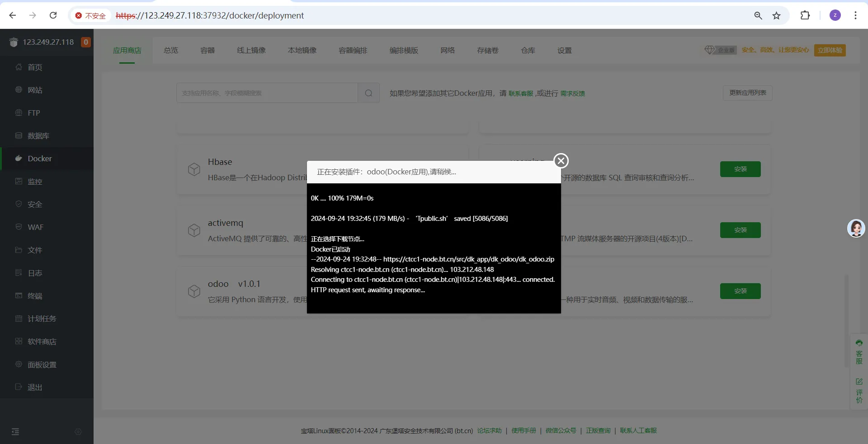Switch to the 网络 tab

[x=448, y=50]
